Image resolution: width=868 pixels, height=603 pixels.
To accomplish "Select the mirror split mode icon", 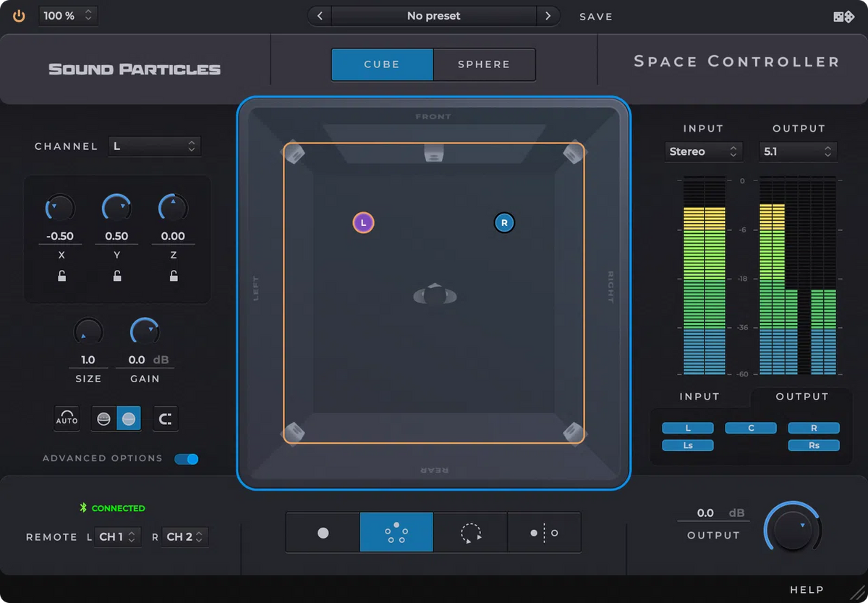I will (544, 532).
